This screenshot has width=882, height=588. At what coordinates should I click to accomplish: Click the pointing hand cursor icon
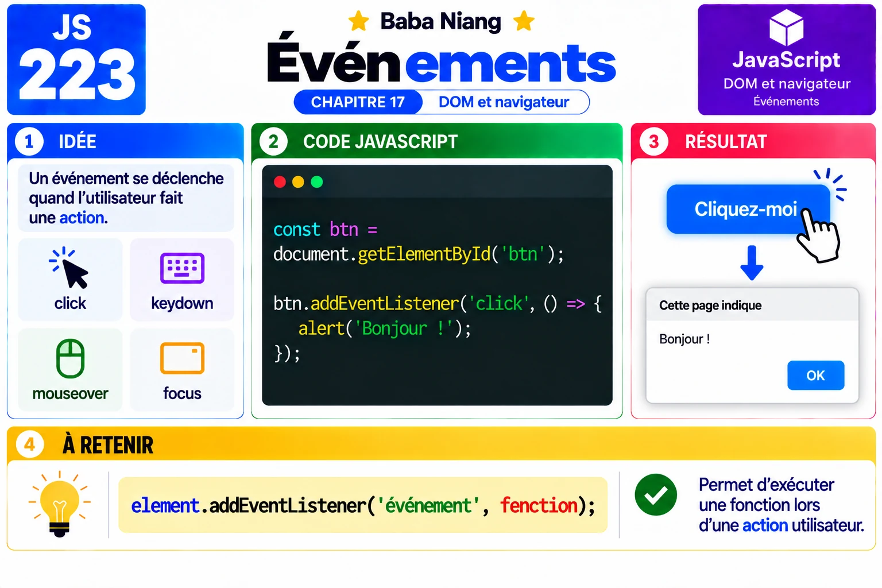[x=818, y=235]
